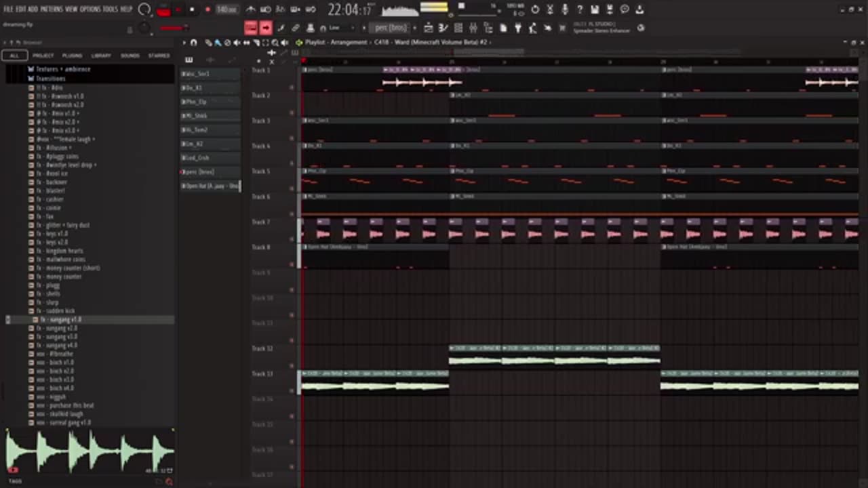Click the chat speech bubble icon

[x=625, y=9]
